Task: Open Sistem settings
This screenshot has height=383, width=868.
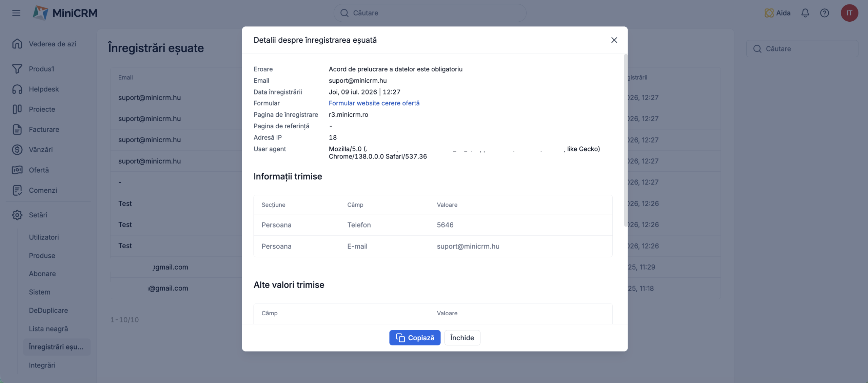Action: [x=39, y=292]
